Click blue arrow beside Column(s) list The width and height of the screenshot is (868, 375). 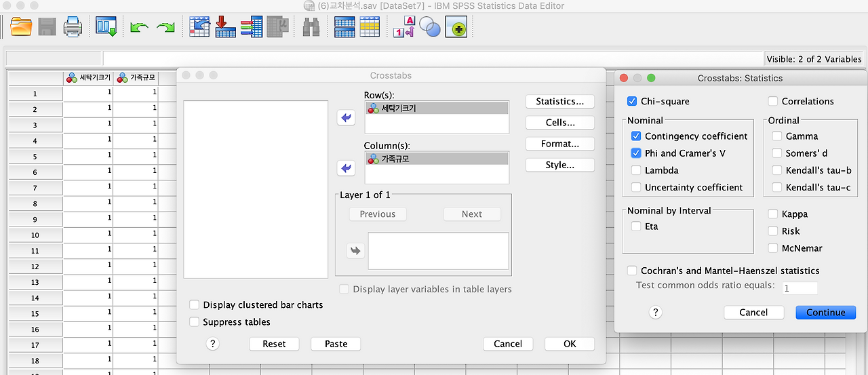tap(347, 168)
